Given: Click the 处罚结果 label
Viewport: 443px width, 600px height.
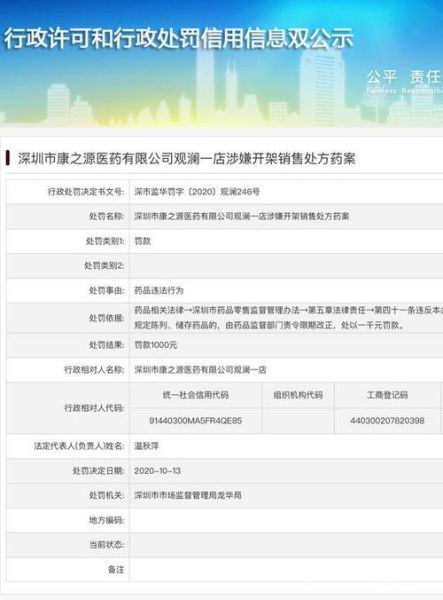Looking at the screenshot, I should tap(106, 345).
